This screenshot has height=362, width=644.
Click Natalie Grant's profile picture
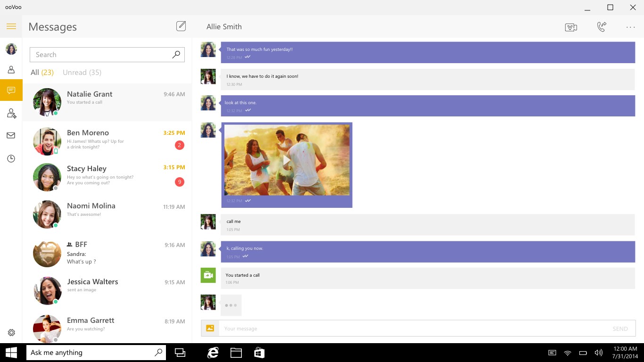tap(47, 102)
